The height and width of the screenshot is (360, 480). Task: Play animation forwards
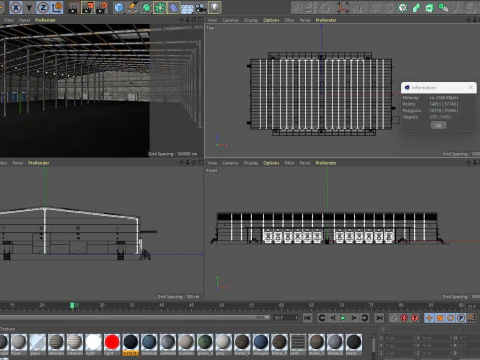[343, 318]
